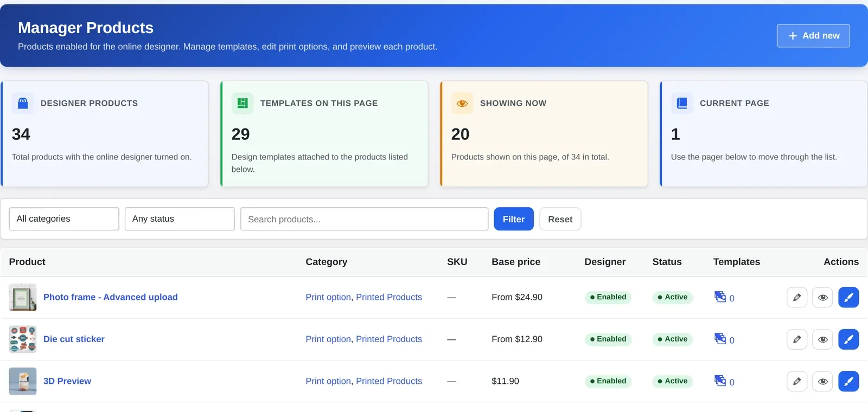
Task: Click the Showing Now eye icon
Action: click(x=462, y=103)
